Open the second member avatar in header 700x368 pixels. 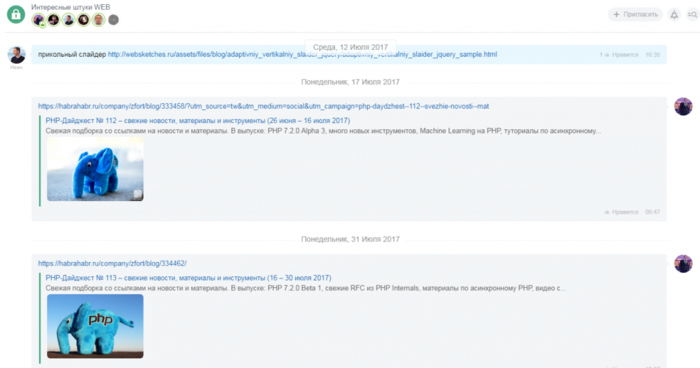coord(54,20)
